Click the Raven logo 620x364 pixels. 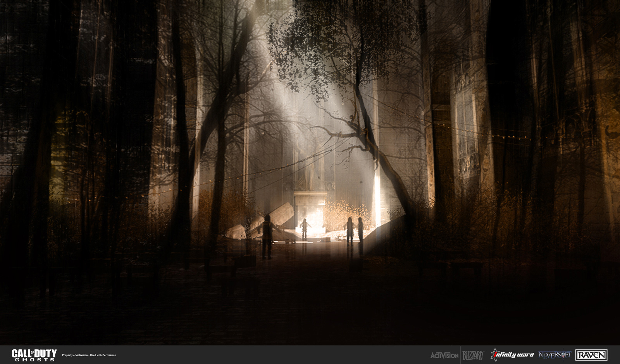click(591, 355)
